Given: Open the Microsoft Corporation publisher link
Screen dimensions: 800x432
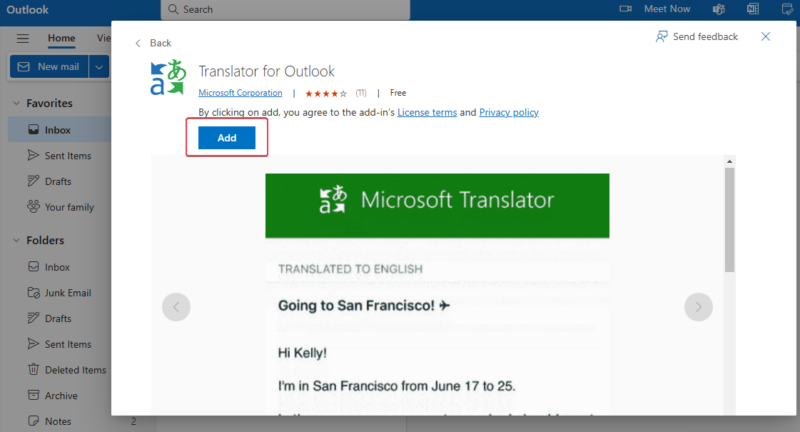Looking at the screenshot, I should pyautogui.click(x=240, y=93).
